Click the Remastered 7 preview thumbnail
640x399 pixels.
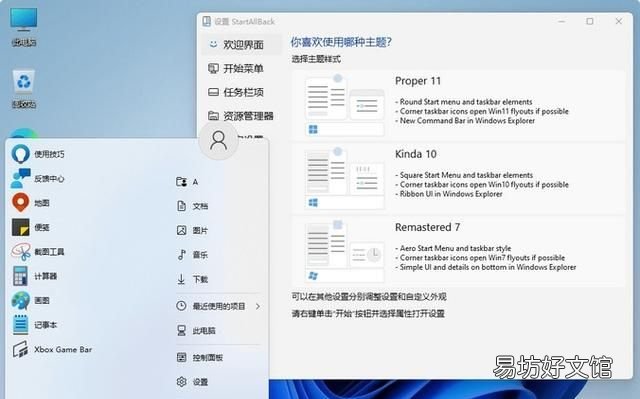[x=345, y=251]
